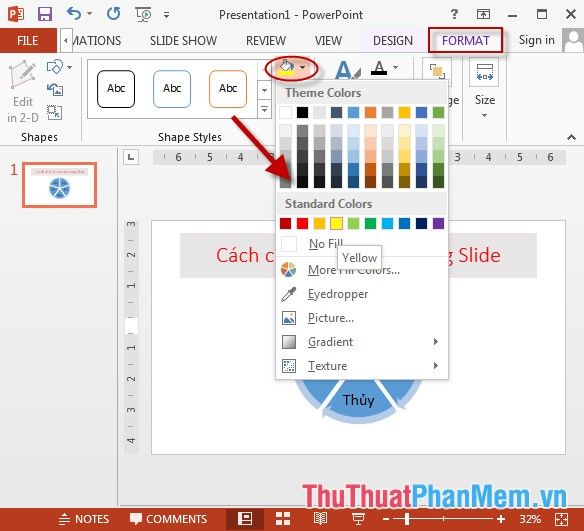Viewport: 584px width, 531px height.
Task: Start Slide Show from the status bar
Action: 358,519
